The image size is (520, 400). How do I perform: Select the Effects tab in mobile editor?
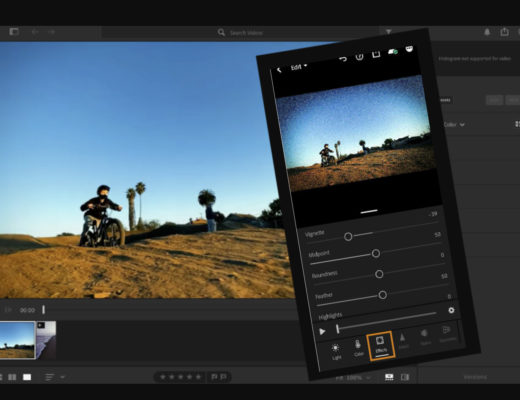[x=381, y=346]
